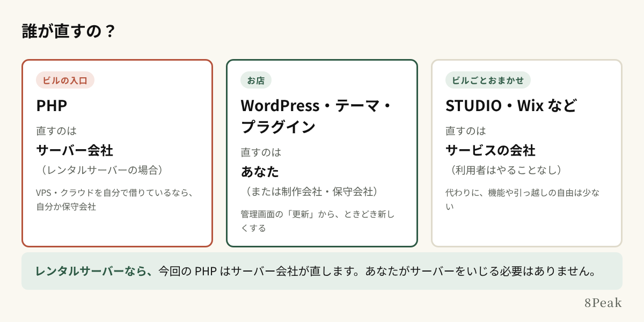Click 'WordPress・テーマ・プラグイン' card title

(x=317, y=116)
